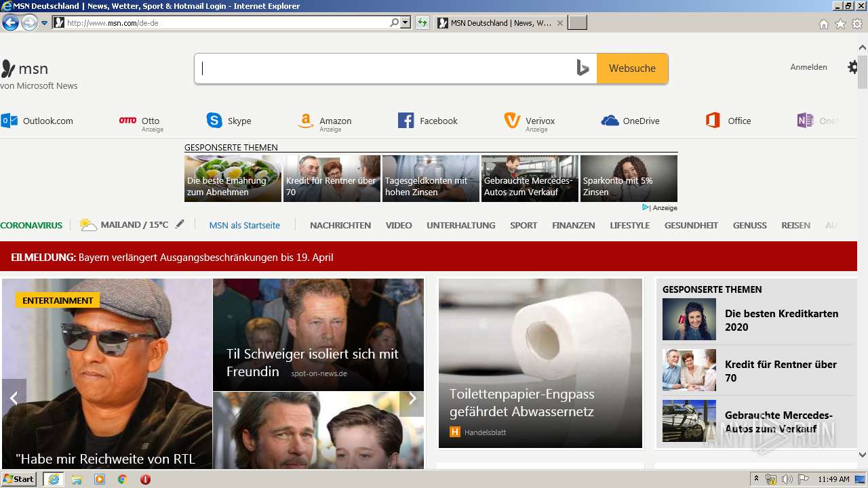
Task: Click the Office logo icon
Action: tap(713, 121)
